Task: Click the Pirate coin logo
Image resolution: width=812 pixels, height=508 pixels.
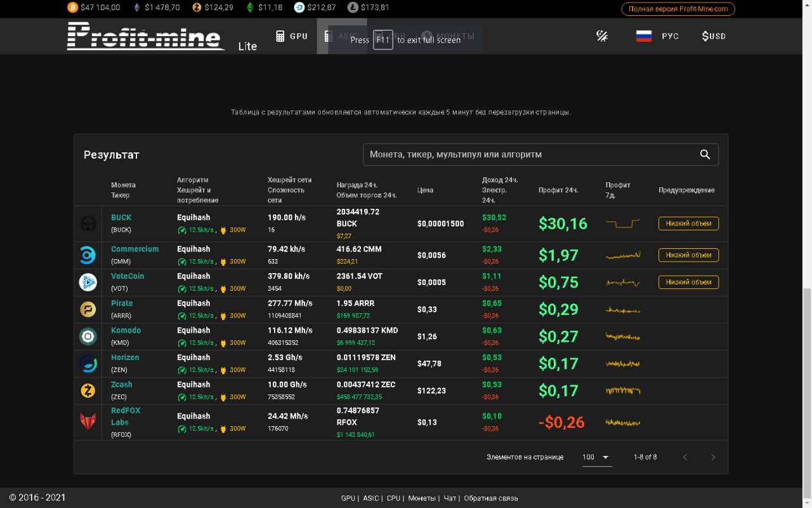Action: [x=88, y=309]
